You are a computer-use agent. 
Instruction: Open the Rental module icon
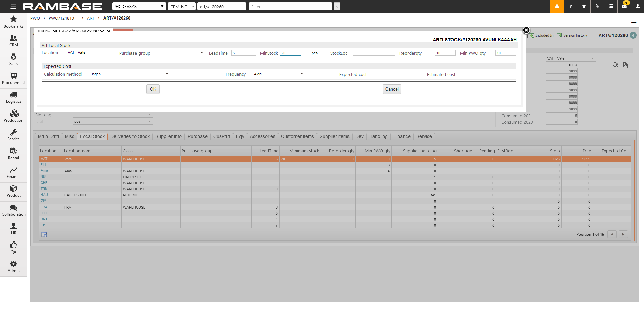point(13,151)
